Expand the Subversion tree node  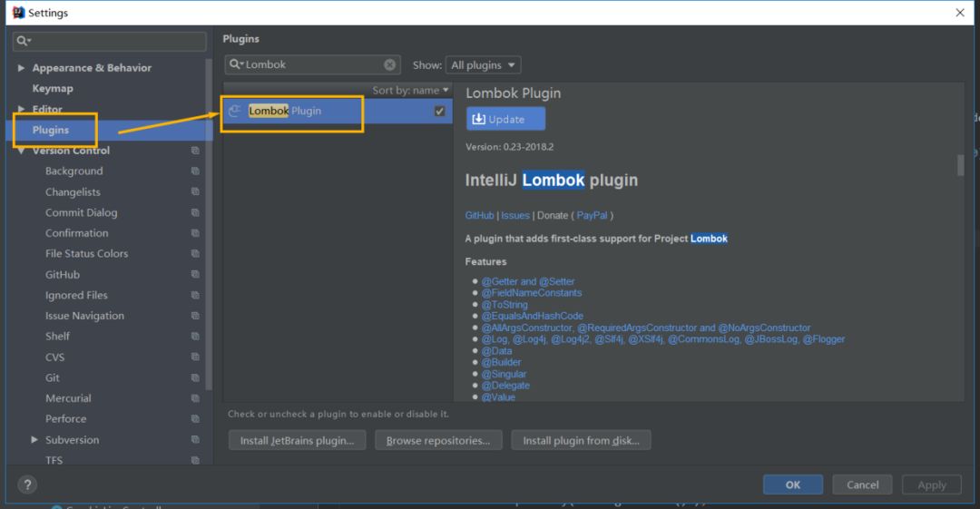(34, 439)
